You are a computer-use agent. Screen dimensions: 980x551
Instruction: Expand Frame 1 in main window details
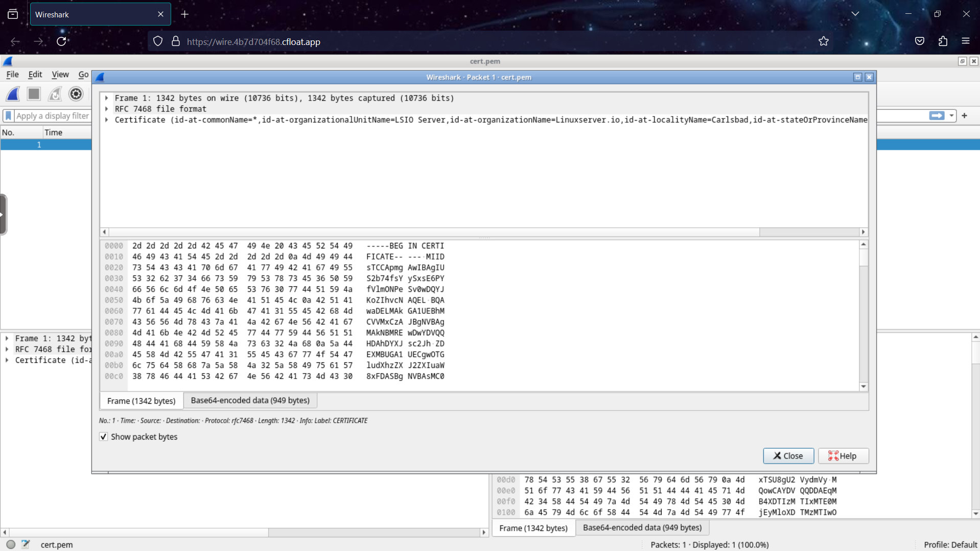(x=7, y=338)
